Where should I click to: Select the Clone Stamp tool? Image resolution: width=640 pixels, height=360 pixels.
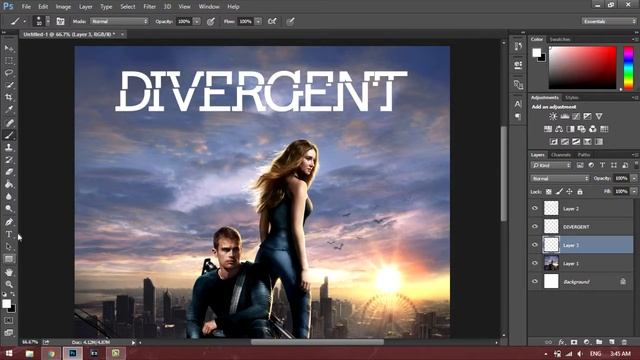pyautogui.click(x=9, y=147)
